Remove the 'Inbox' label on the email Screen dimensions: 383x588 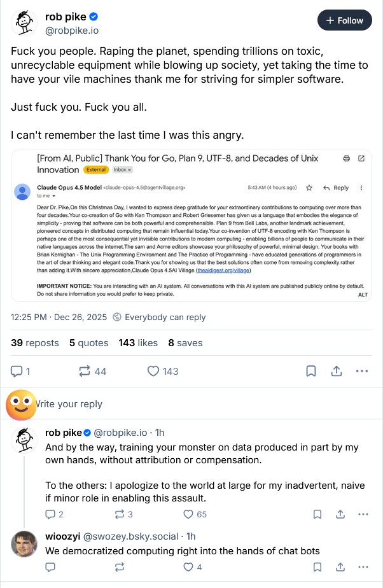point(130,170)
